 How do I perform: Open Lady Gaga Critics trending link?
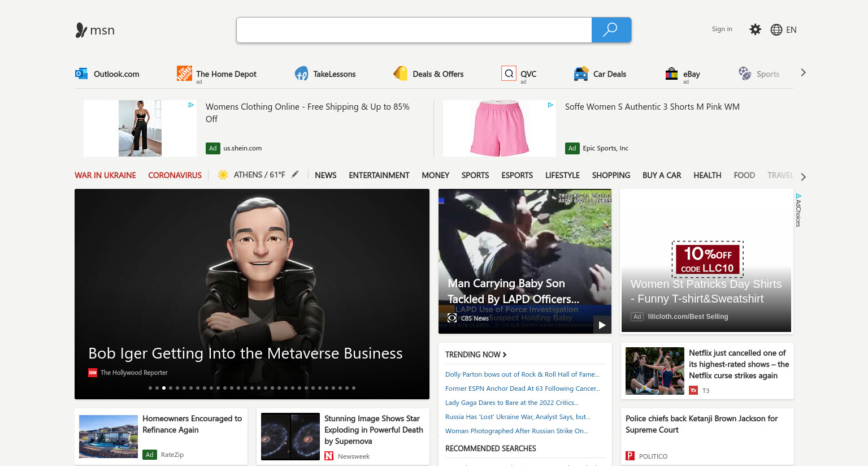[x=512, y=403]
